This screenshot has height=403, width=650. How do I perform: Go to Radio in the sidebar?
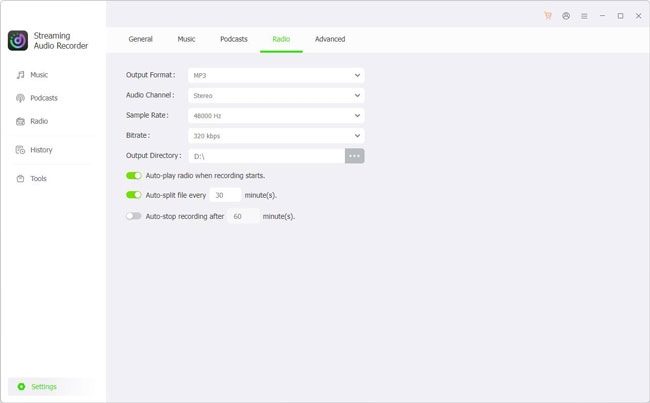(x=39, y=121)
